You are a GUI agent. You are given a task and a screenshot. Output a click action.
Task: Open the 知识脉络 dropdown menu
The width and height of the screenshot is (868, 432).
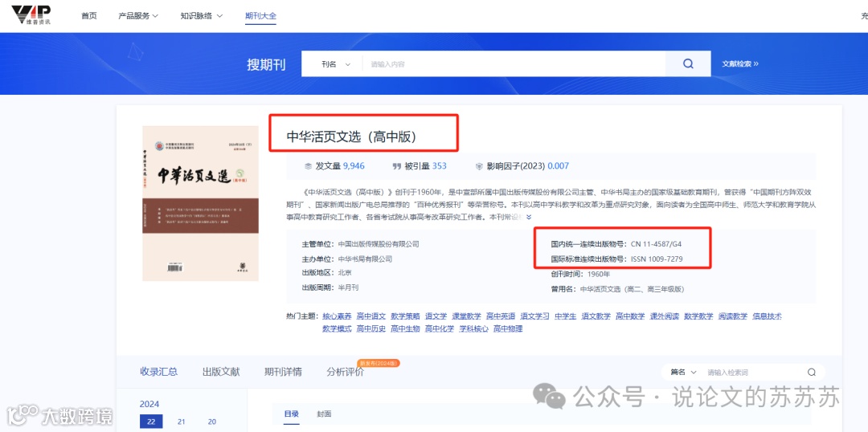202,16
